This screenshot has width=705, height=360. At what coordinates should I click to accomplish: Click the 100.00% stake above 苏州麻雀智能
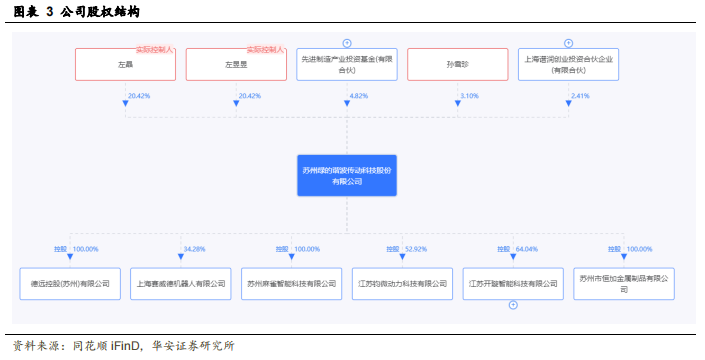(307, 249)
